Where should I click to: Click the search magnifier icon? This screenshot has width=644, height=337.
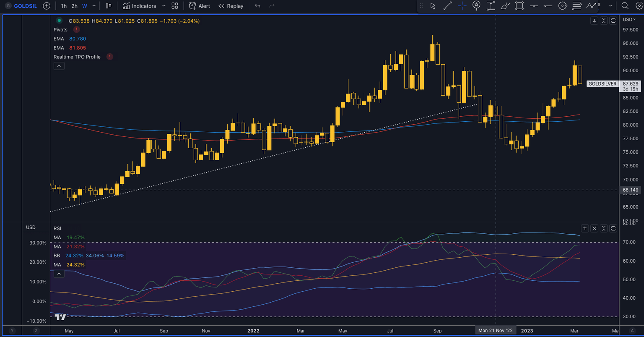pos(625,6)
